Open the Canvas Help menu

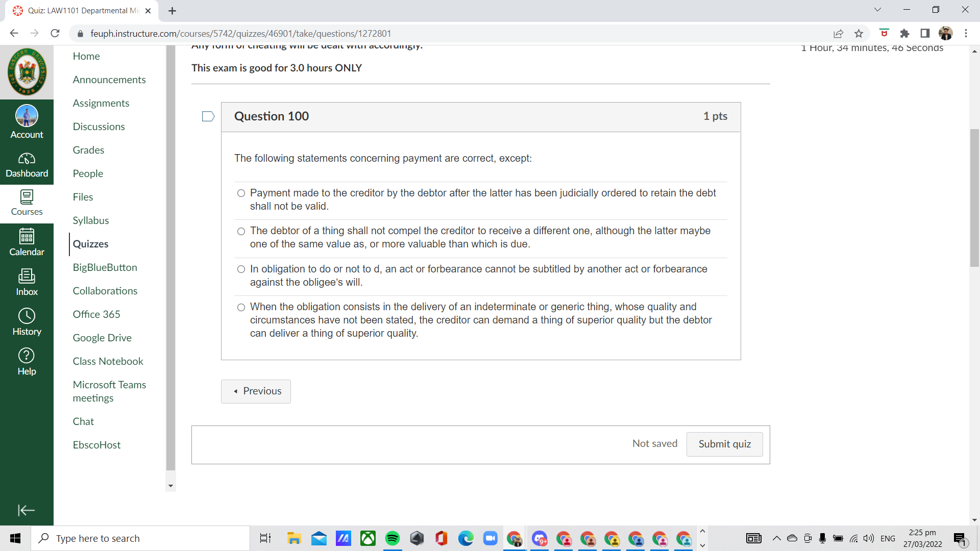click(27, 361)
